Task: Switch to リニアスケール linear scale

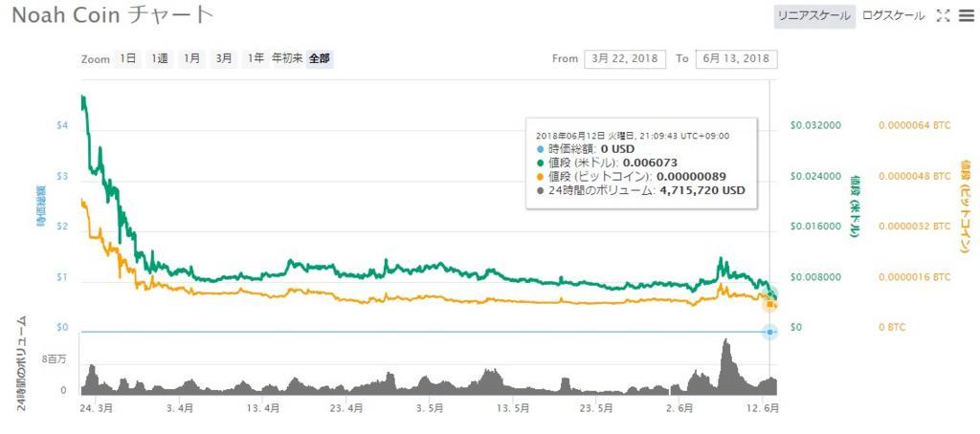Action: coord(815,16)
